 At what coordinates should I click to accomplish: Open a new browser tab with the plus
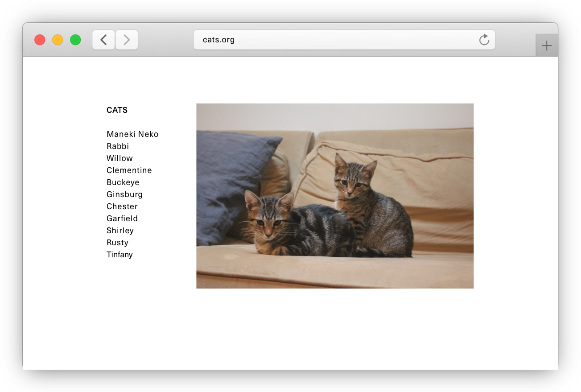coord(546,45)
